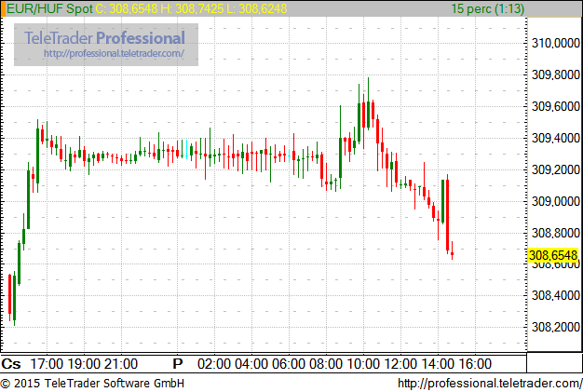Viewport: 583px width, 392px height.
Task: Click the 08:00 time axis label
Action: (326, 364)
